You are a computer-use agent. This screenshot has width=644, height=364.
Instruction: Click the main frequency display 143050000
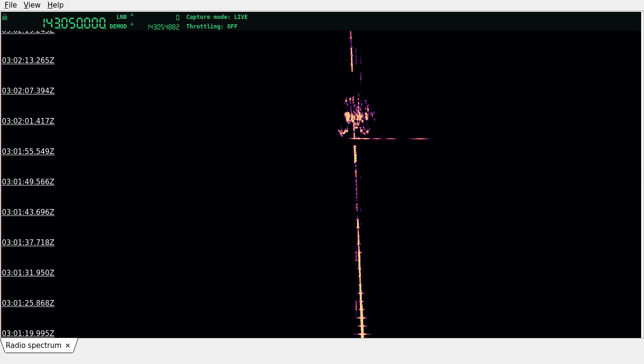[x=74, y=23]
